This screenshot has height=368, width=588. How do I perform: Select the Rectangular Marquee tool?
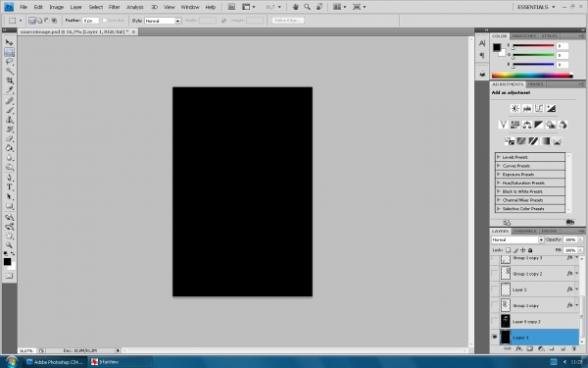[10, 52]
